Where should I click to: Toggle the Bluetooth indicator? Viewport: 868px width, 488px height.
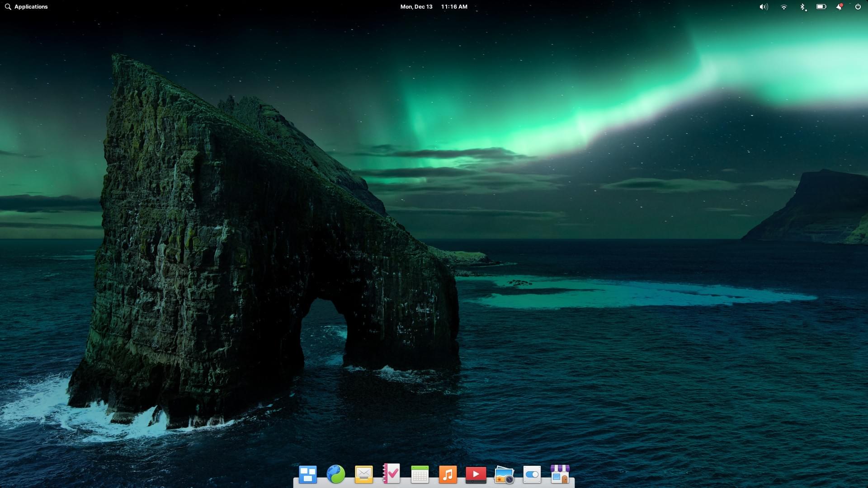(802, 7)
